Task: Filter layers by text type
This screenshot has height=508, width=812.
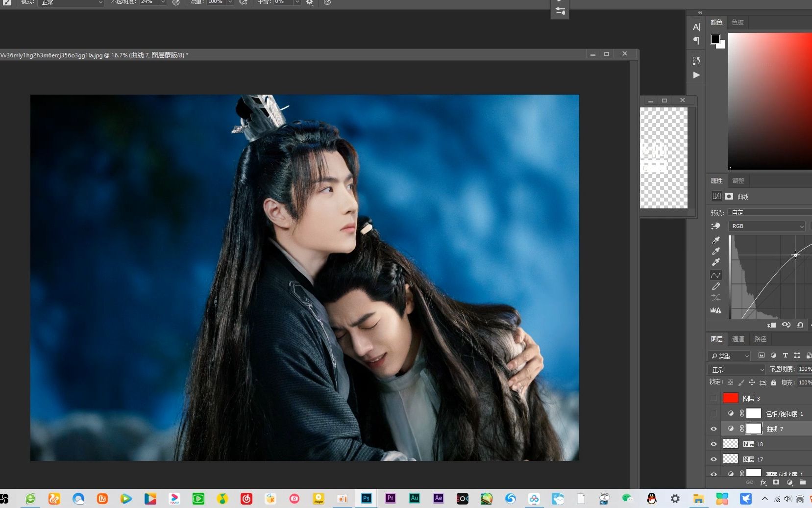Action: [785, 356]
